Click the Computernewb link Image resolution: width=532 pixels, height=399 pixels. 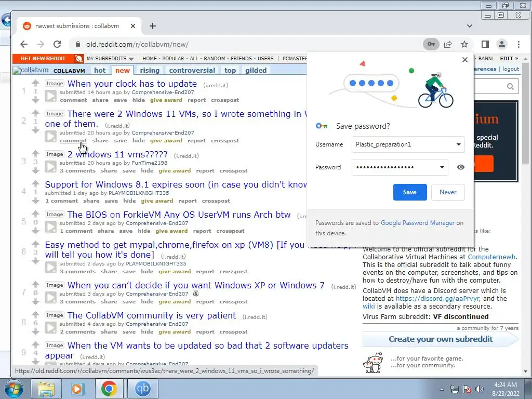[491, 257]
